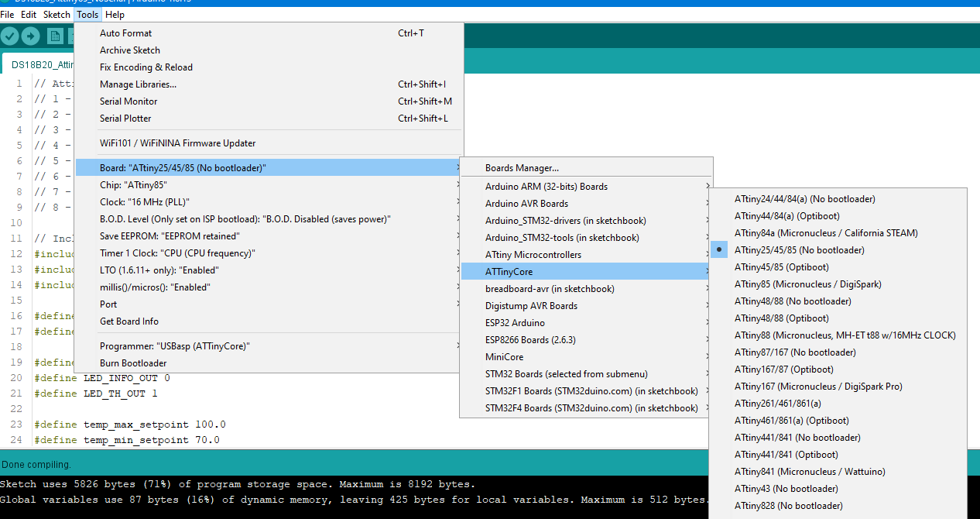This screenshot has height=519, width=980.
Task: Select ATtiny841 (Micronucleus / Wattuino) board
Action: click(838, 472)
